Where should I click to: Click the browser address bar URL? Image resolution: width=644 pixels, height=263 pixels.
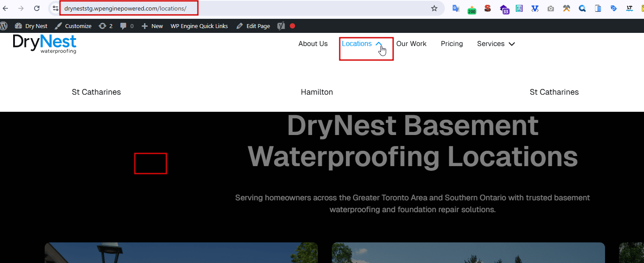(125, 8)
